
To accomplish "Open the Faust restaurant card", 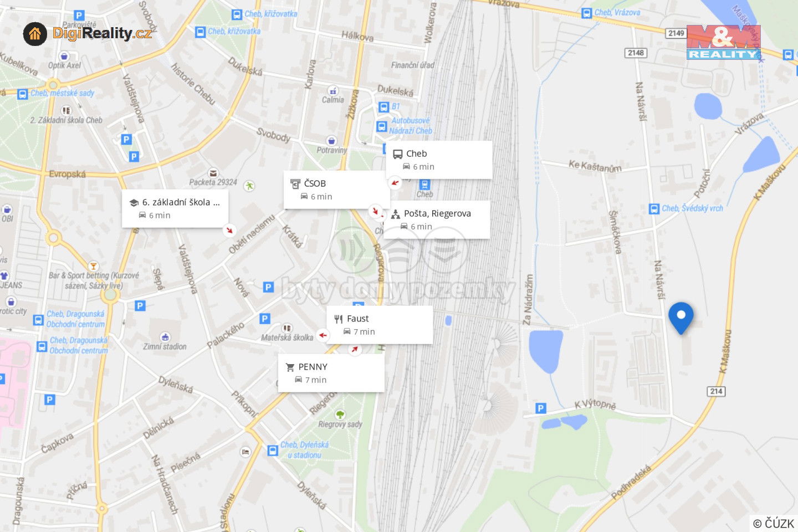I will (380, 325).
